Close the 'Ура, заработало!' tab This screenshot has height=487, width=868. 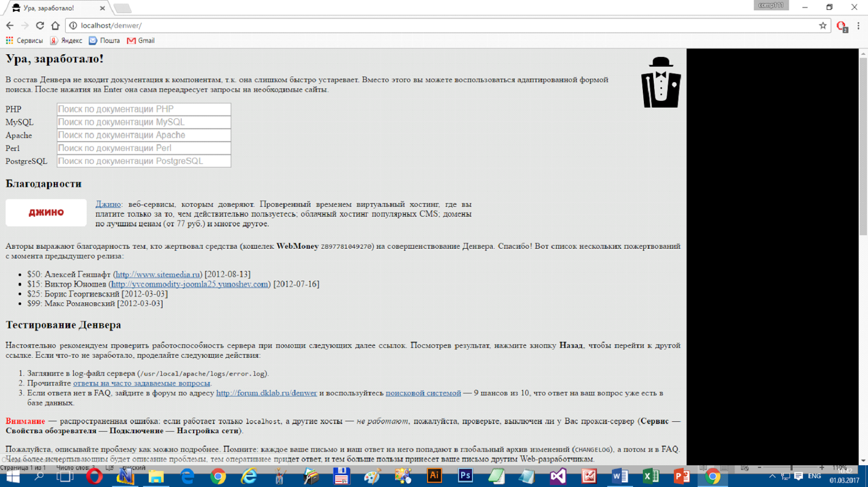pyautogui.click(x=103, y=8)
